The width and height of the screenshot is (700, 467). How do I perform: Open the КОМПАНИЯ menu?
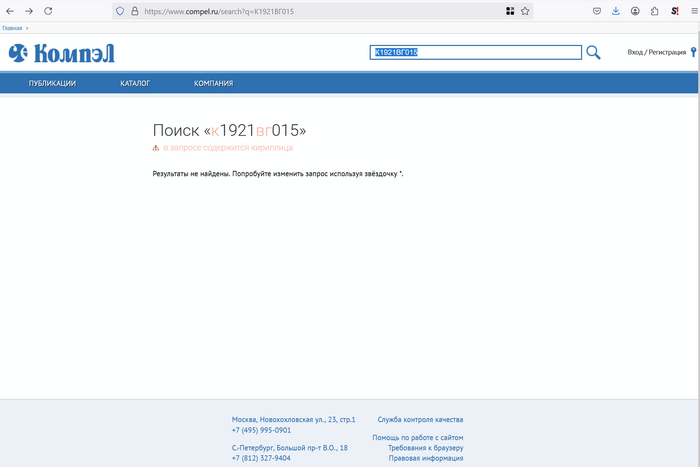pos(213,83)
